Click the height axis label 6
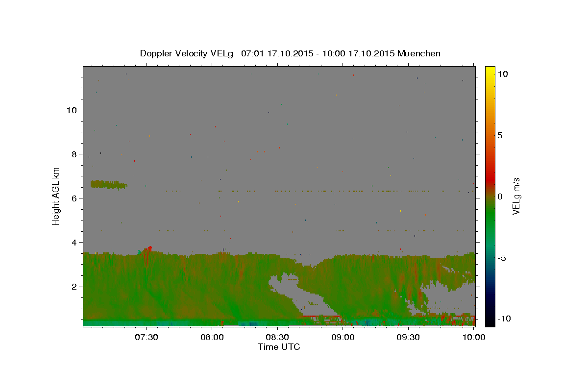The width and height of the screenshot is (588, 392). 74,198
